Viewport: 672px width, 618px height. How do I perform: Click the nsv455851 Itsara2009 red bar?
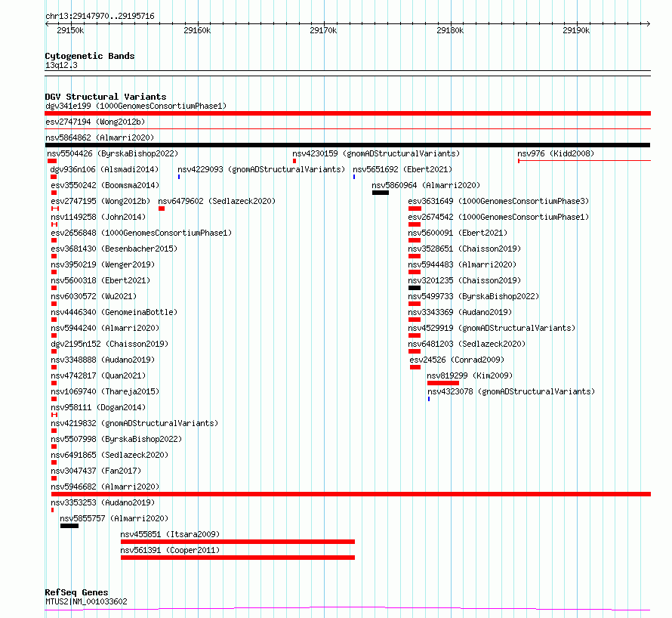[238, 542]
